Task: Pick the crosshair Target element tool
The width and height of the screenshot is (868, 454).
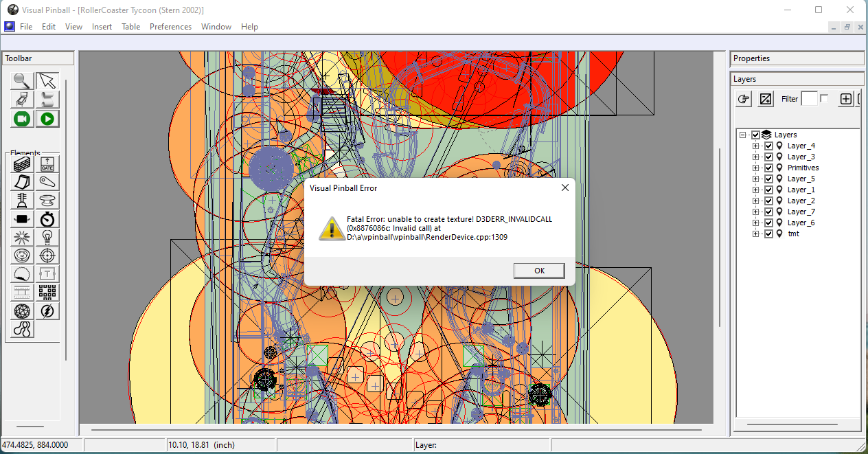Action: (47, 256)
